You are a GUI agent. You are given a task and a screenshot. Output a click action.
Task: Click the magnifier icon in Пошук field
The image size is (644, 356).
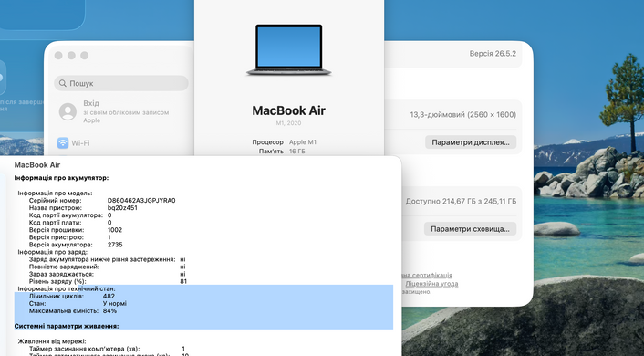(x=63, y=83)
